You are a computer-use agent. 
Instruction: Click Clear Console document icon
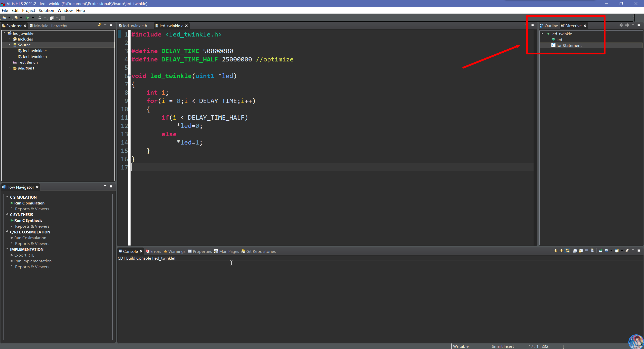click(x=592, y=251)
